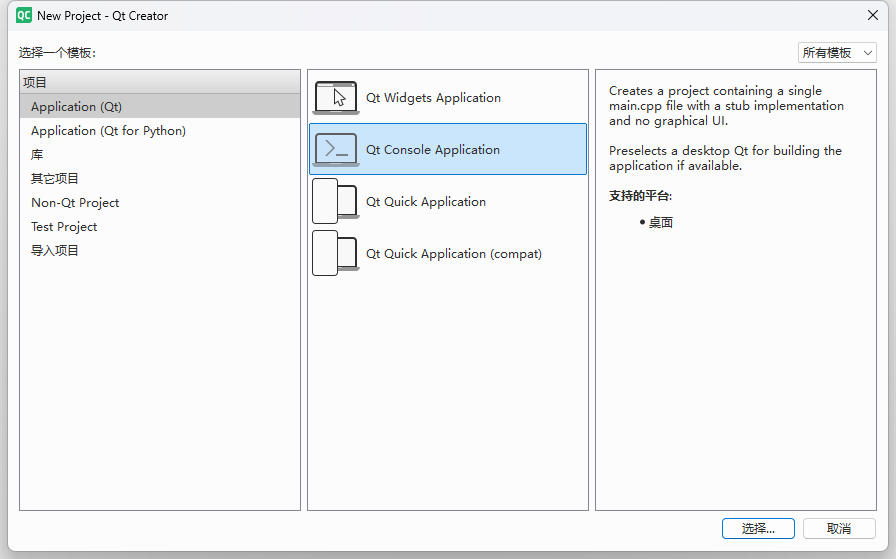The width and height of the screenshot is (896, 559).
Task: Choose Qt Console Application template label
Action: 433,150
